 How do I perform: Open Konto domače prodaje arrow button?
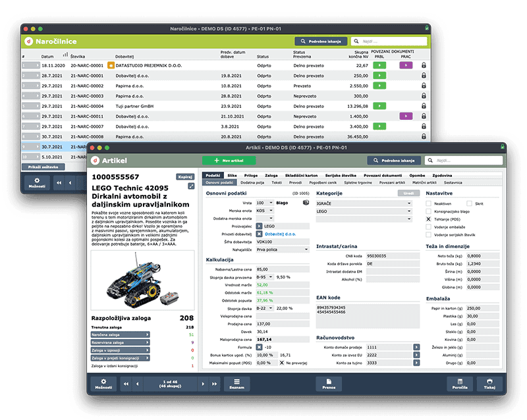pyautogui.click(x=416, y=346)
